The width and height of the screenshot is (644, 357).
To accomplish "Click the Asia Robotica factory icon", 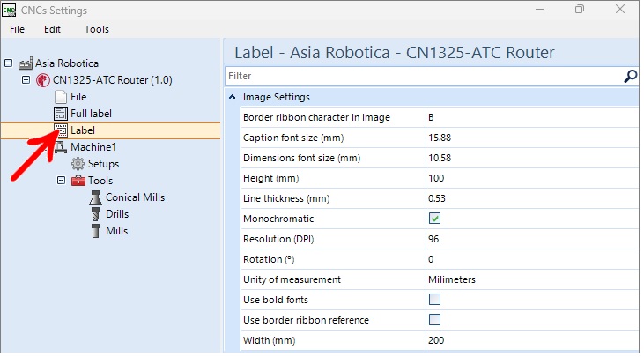I will 26,63.
